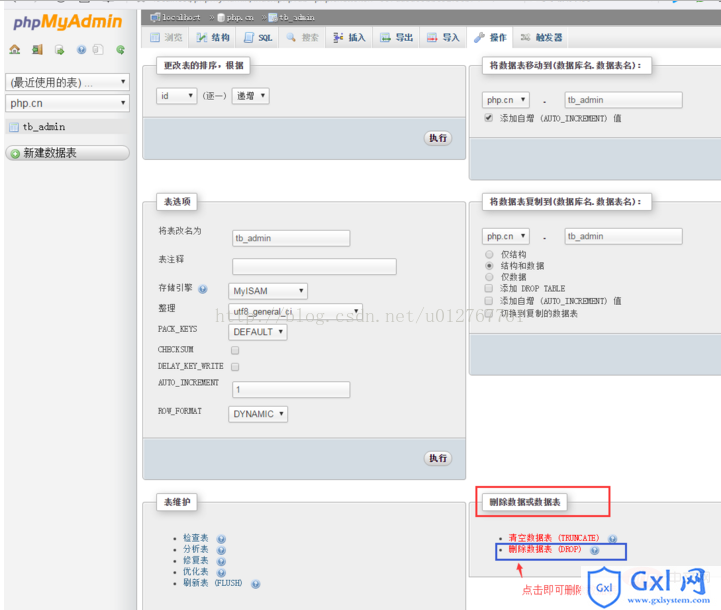Select the 仅数据 radio option
Screen dimensions: 721x610
click(489, 277)
